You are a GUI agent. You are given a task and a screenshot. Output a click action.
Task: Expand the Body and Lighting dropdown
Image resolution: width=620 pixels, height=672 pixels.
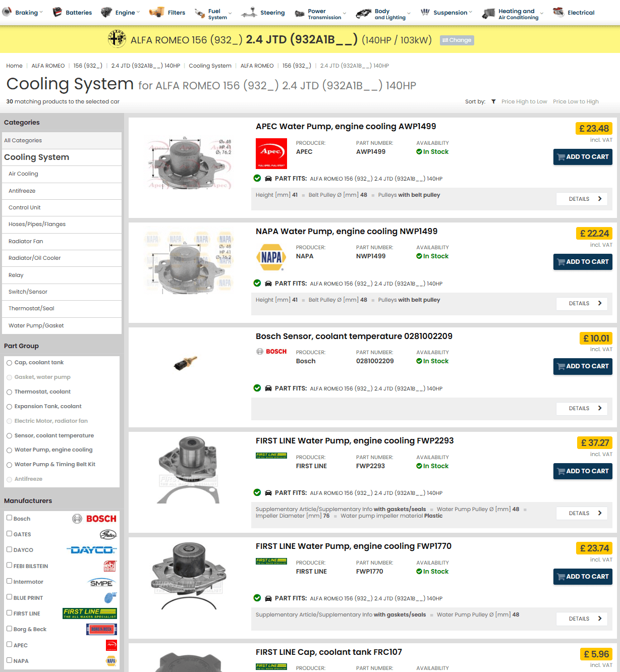tap(409, 14)
